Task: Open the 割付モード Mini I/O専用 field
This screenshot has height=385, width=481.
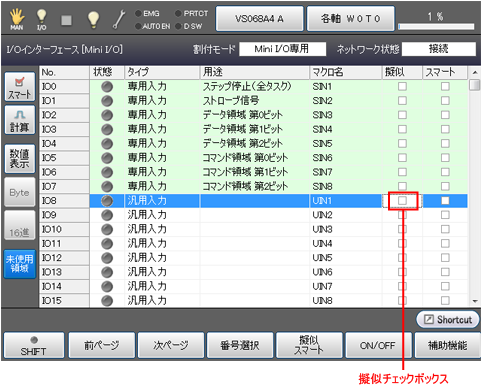Action: (282, 49)
